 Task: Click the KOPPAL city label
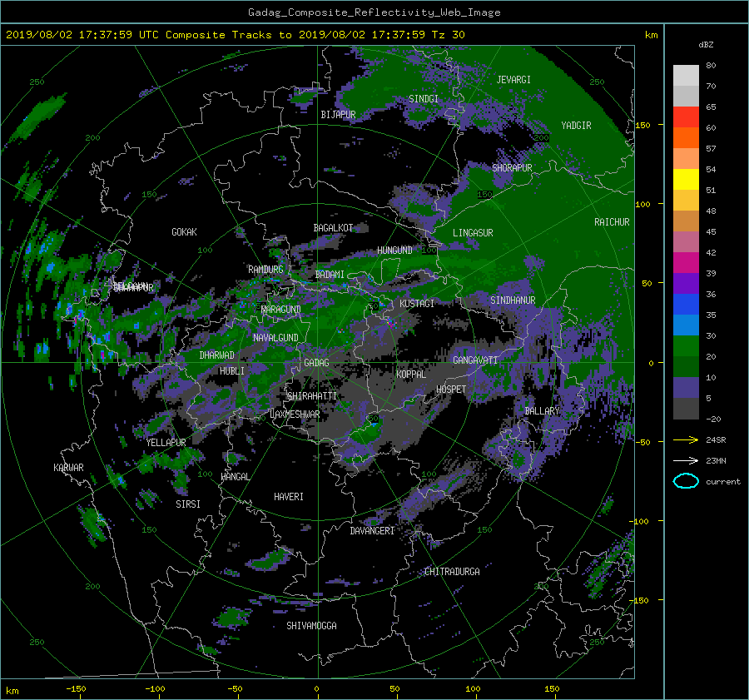click(x=411, y=374)
